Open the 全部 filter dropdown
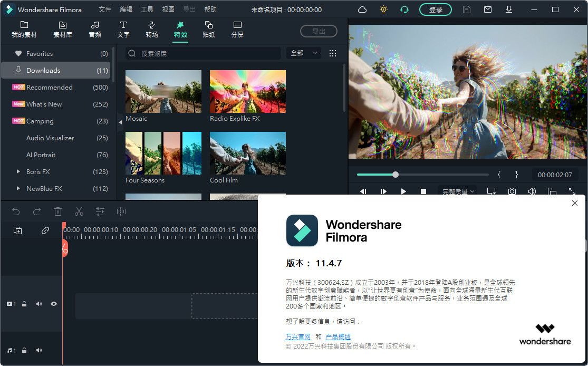 point(304,53)
